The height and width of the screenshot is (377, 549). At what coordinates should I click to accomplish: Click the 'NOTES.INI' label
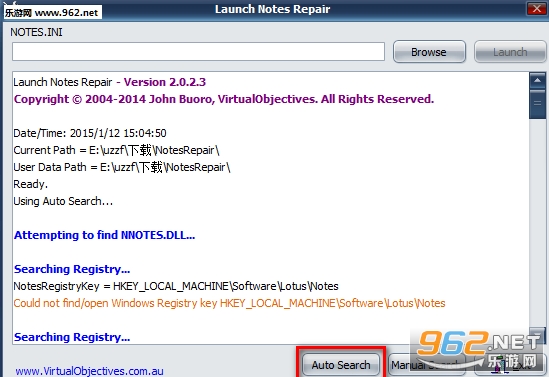(36, 32)
